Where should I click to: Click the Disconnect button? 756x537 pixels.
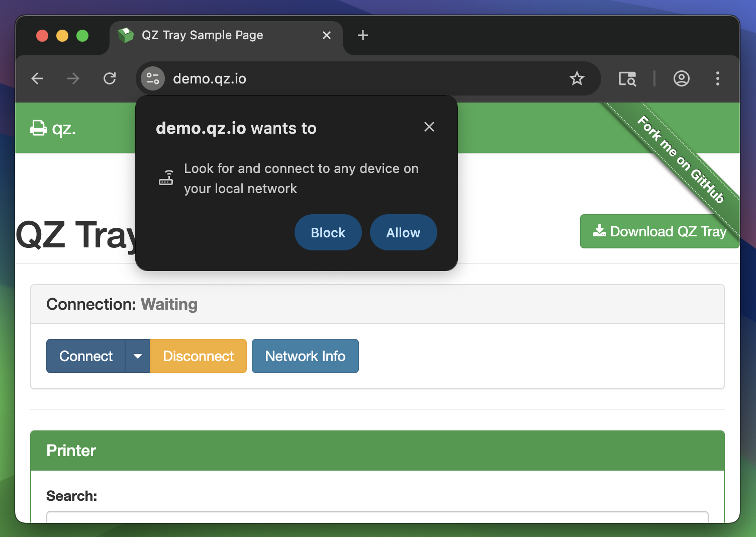tap(199, 356)
